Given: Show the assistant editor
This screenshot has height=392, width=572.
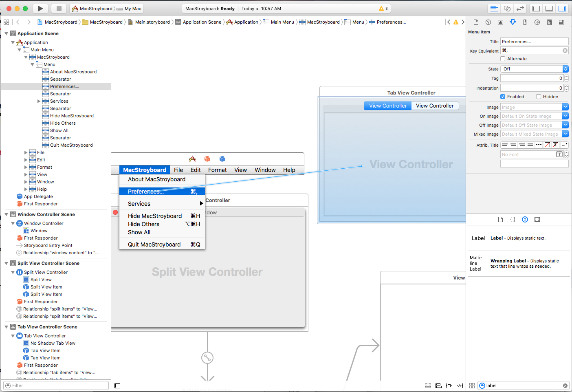Looking at the screenshot, I should click(507, 9).
